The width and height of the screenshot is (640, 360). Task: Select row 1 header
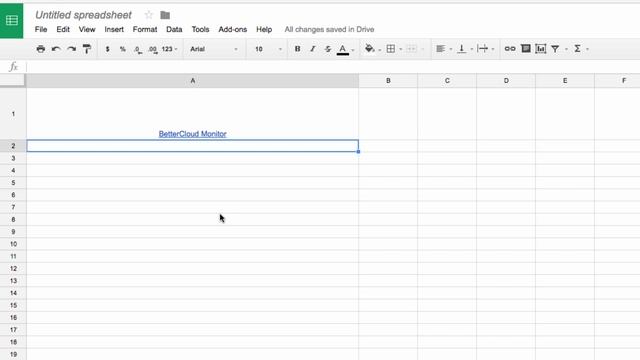[13, 114]
